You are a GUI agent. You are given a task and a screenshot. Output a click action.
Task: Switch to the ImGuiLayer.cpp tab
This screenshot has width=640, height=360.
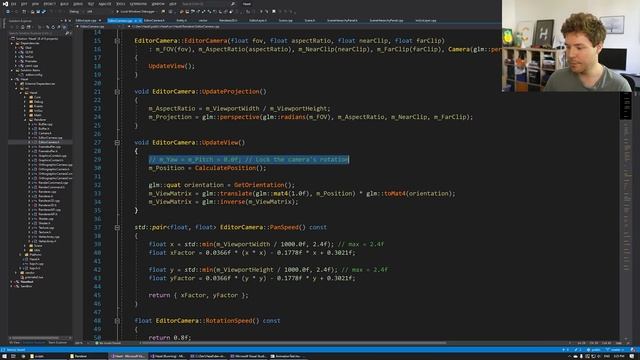[x=426, y=20]
